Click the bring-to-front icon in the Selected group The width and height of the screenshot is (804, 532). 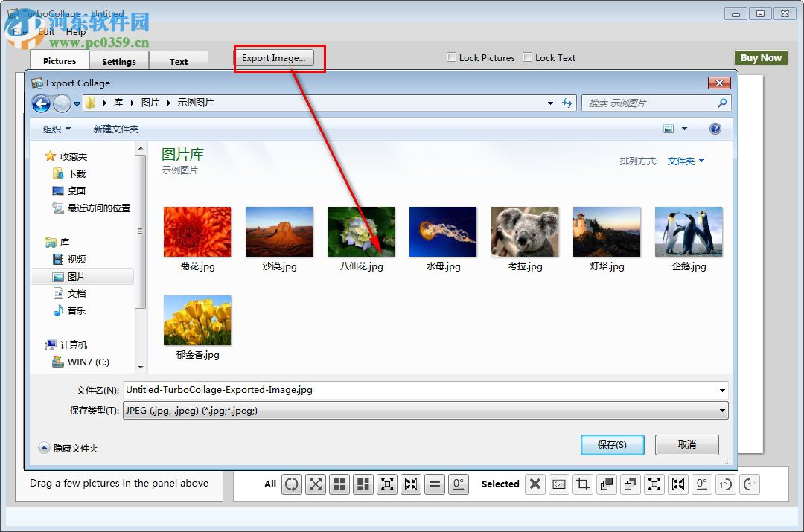click(x=607, y=484)
